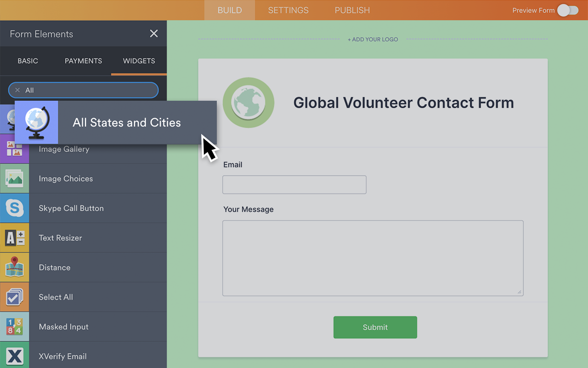Open the PUBLISH tab

point(352,10)
